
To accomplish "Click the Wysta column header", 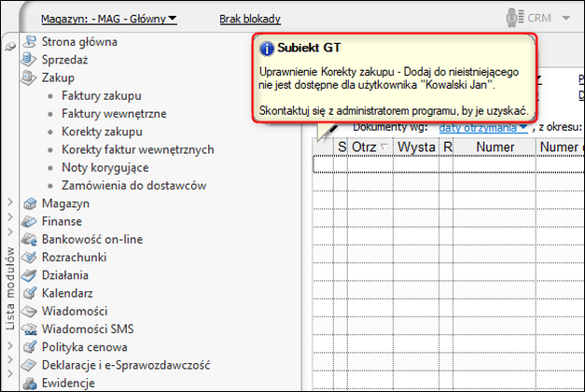I will (x=416, y=147).
